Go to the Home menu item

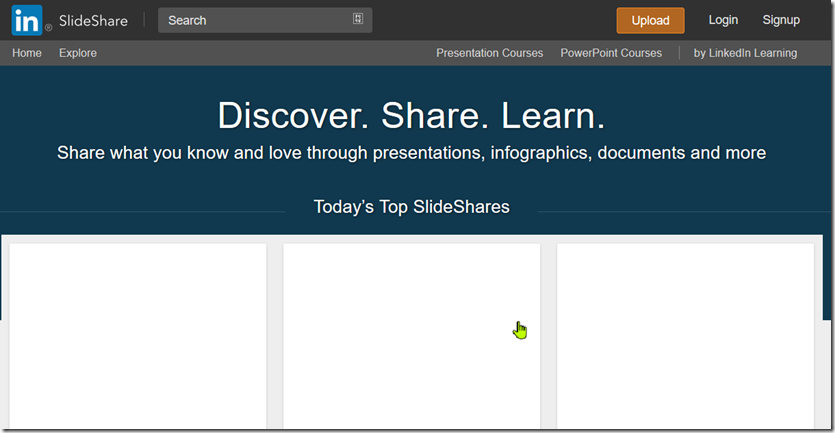point(27,53)
